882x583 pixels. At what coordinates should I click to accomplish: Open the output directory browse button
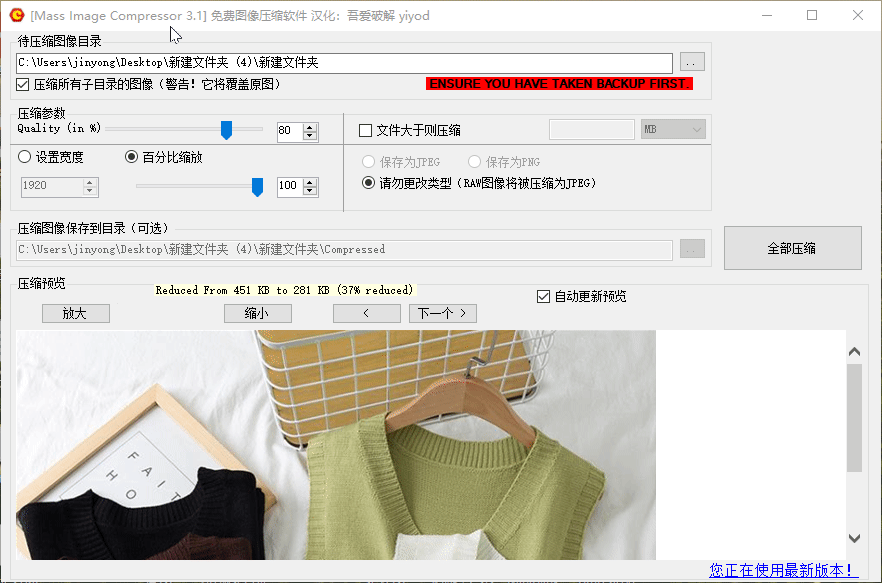coord(691,248)
